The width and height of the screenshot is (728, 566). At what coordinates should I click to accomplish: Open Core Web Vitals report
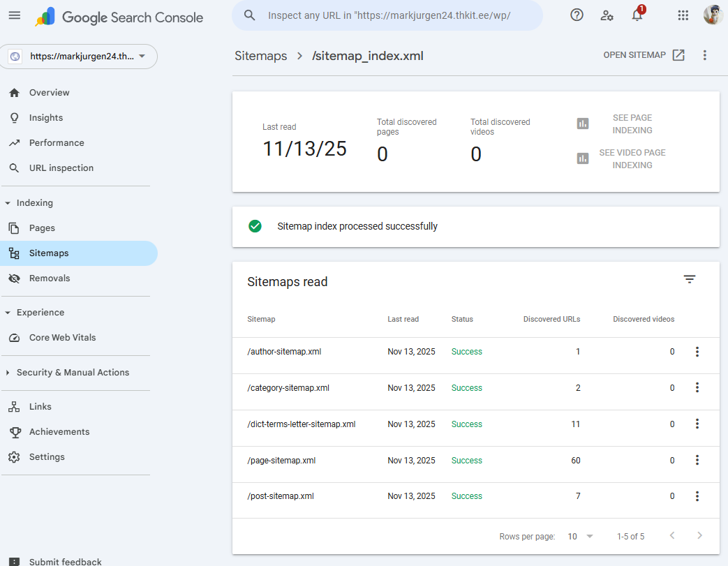62,338
